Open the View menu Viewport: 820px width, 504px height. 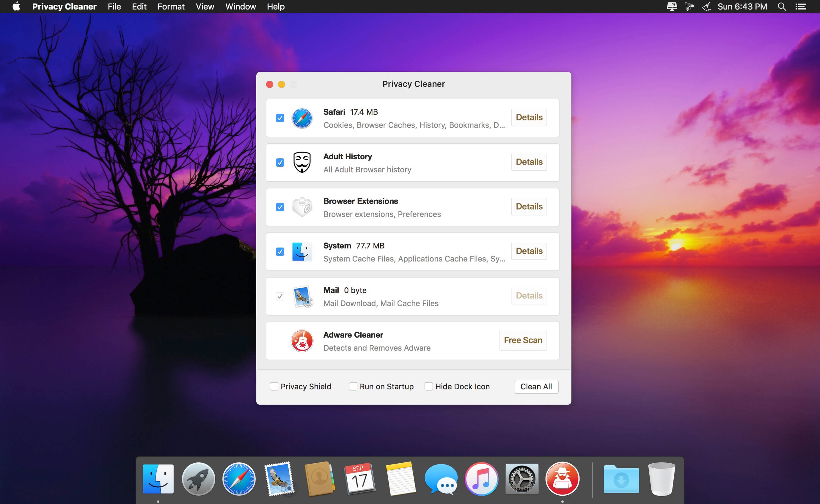coord(205,7)
